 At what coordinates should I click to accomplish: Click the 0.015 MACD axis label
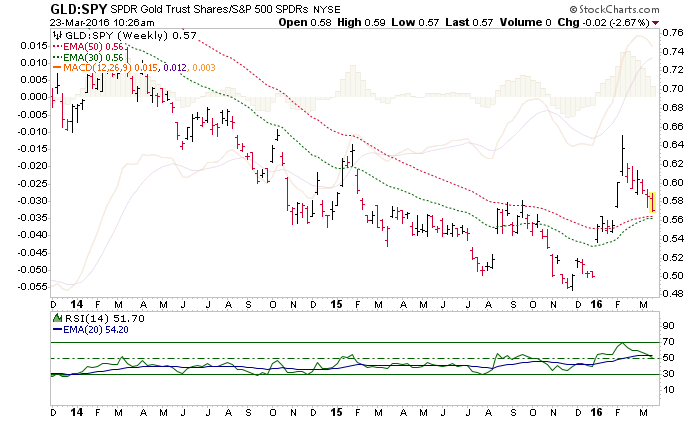coord(34,45)
